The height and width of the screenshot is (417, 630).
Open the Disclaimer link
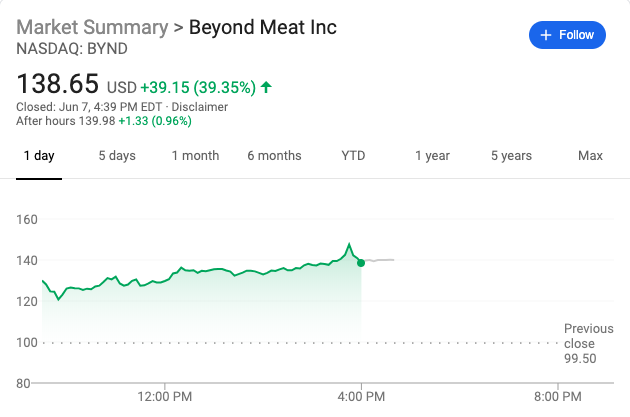[x=200, y=107]
